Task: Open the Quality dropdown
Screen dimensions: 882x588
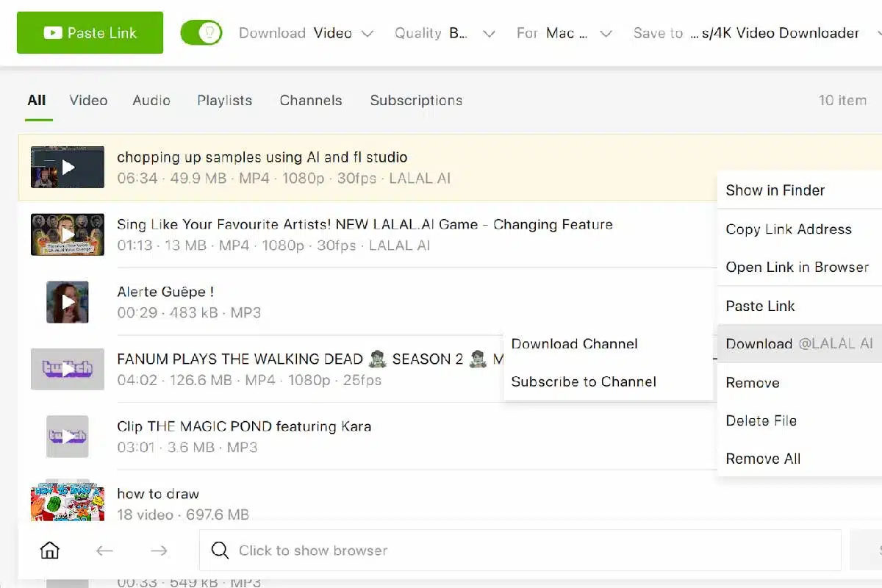Action: point(445,33)
